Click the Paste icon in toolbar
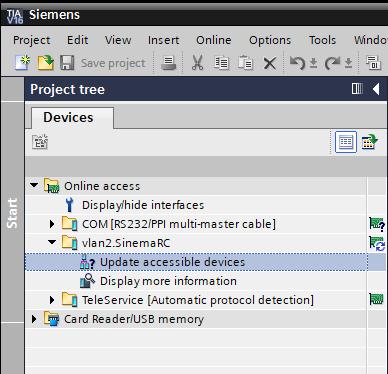 pos(245,62)
